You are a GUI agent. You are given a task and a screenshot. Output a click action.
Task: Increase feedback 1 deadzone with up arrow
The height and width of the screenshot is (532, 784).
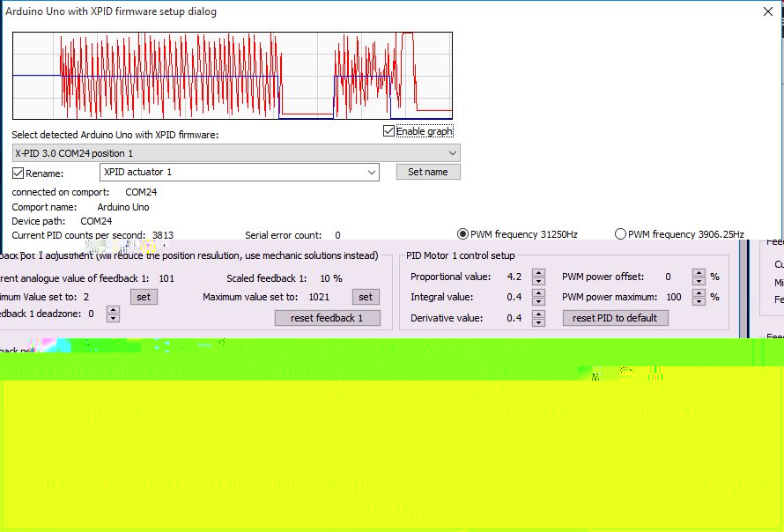113,309
